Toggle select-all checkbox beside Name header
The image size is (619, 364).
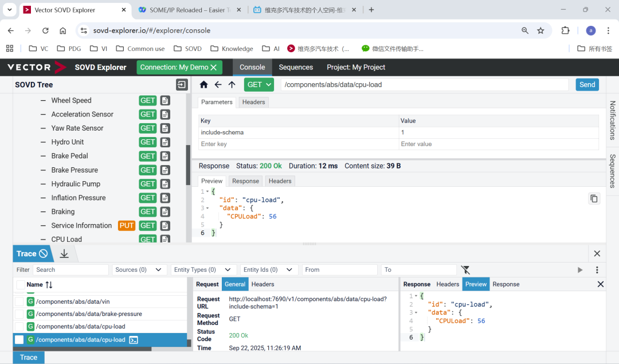point(21,285)
